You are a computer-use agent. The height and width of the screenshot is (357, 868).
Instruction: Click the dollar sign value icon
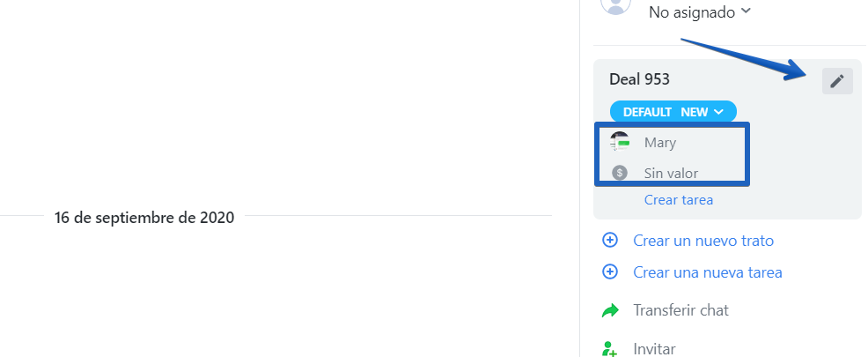point(620,173)
